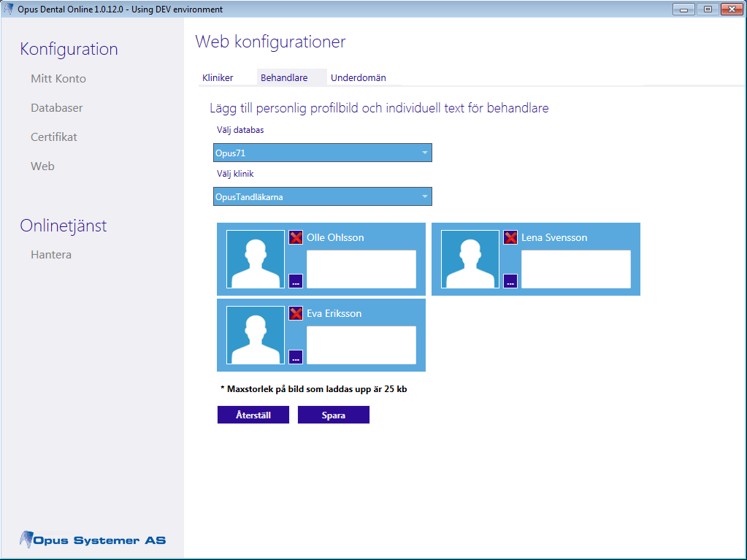Open Web in the sidebar
This screenshot has width=747, height=560.
coord(43,166)
